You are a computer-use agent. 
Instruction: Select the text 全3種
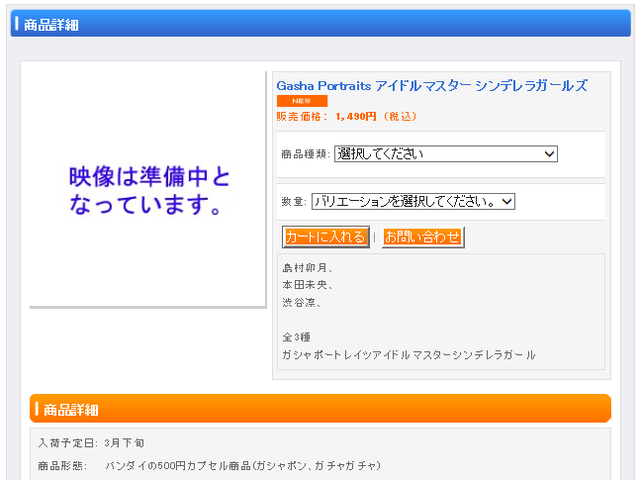(296, 337)
